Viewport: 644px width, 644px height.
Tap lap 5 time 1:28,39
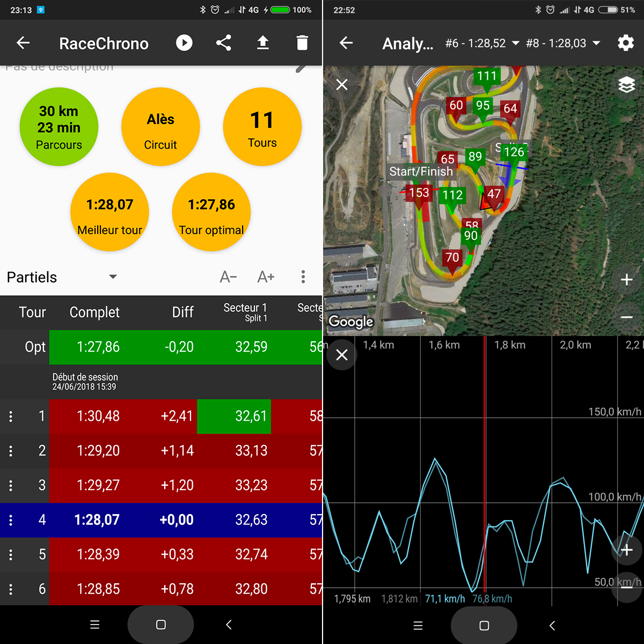point(98,554)
